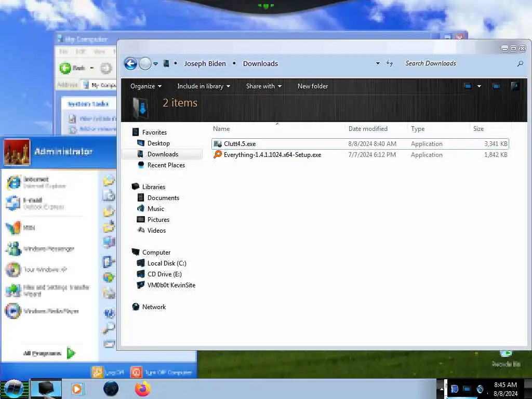This screenshot has width=532, height=399.
Task: Expand All Programs in Start menu
Action: click(x=49, y=353)
